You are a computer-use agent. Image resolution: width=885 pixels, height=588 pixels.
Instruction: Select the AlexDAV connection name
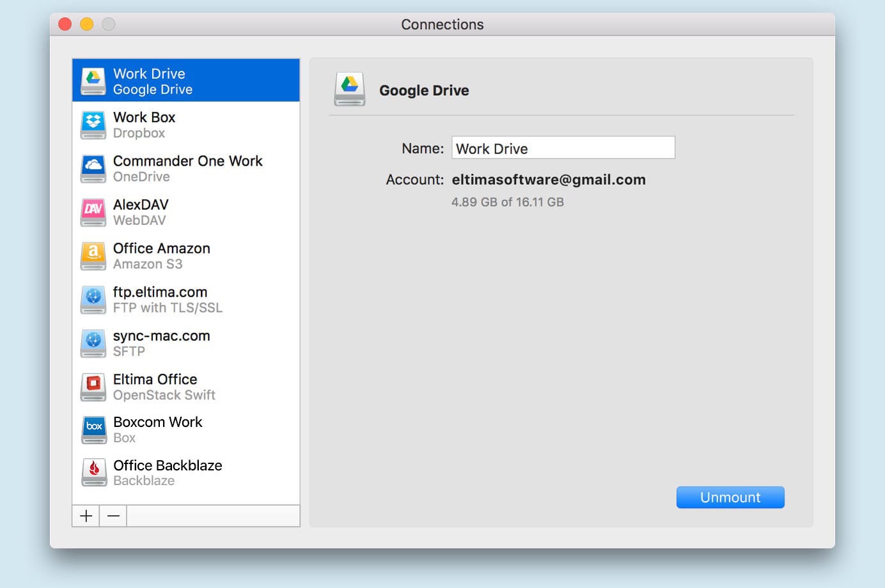(141, 205)
